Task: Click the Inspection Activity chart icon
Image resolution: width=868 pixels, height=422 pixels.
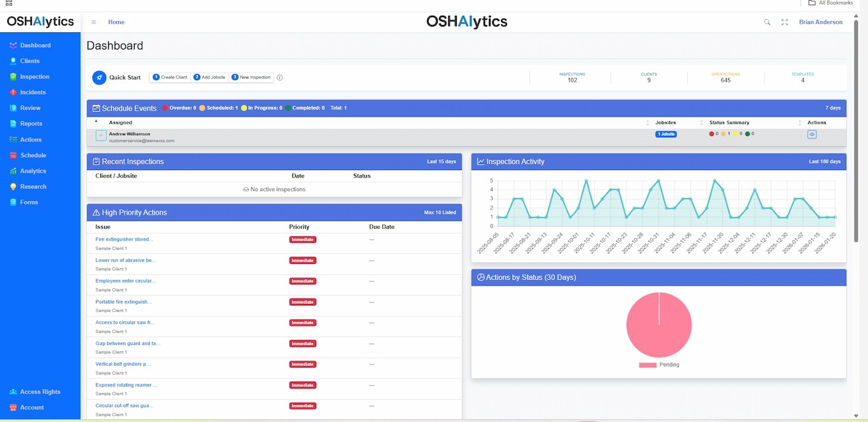Action: pos(481,162)
